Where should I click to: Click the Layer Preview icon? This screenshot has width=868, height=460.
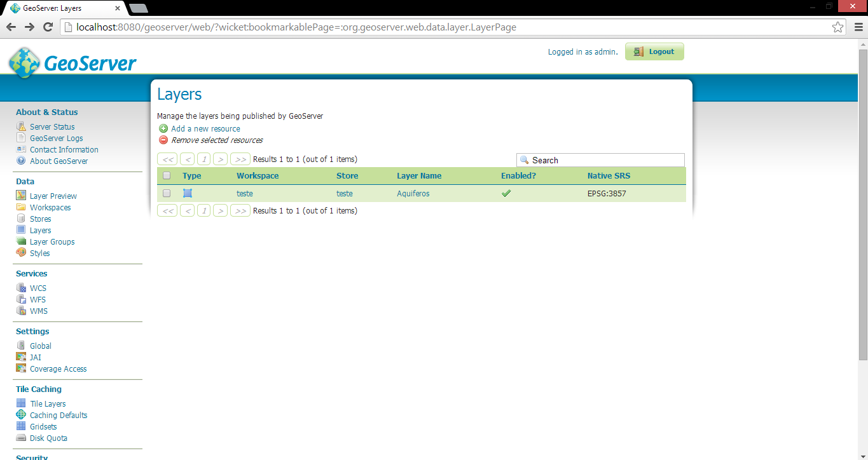[21, 196]
